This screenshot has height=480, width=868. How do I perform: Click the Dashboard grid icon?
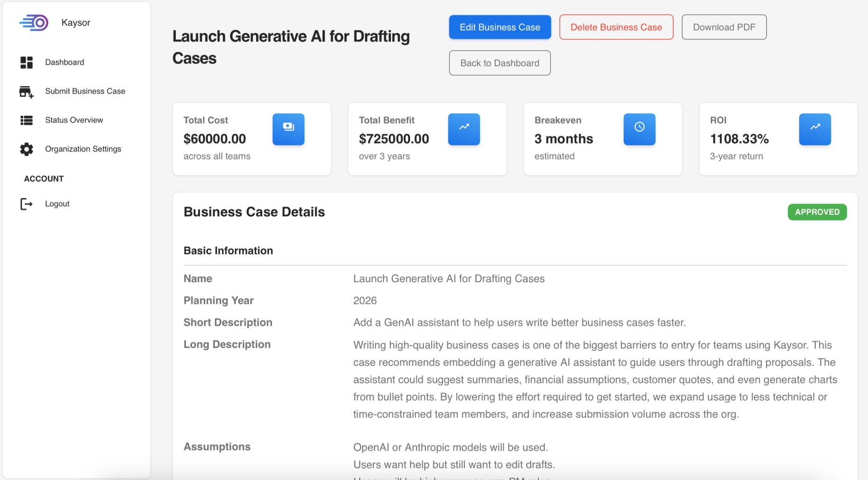27,62
